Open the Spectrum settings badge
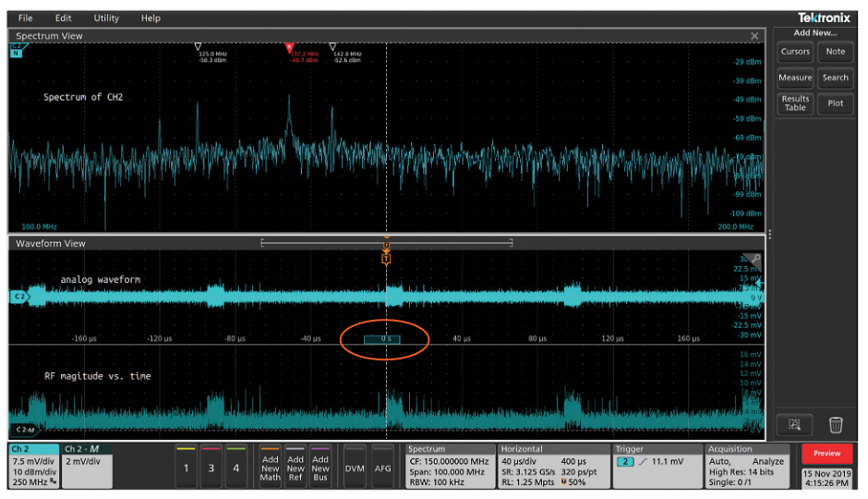Viewport: 868px width, 499px height. click(450, 466)
